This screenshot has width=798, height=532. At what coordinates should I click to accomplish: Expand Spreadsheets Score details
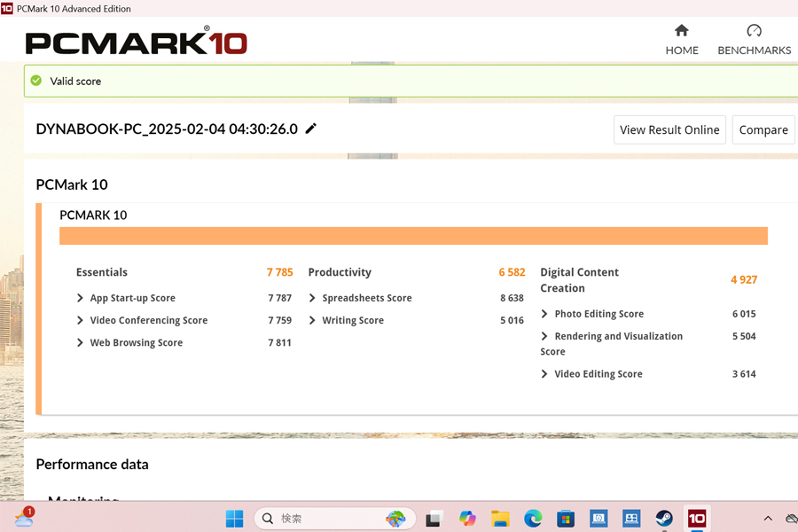point(312,298)
